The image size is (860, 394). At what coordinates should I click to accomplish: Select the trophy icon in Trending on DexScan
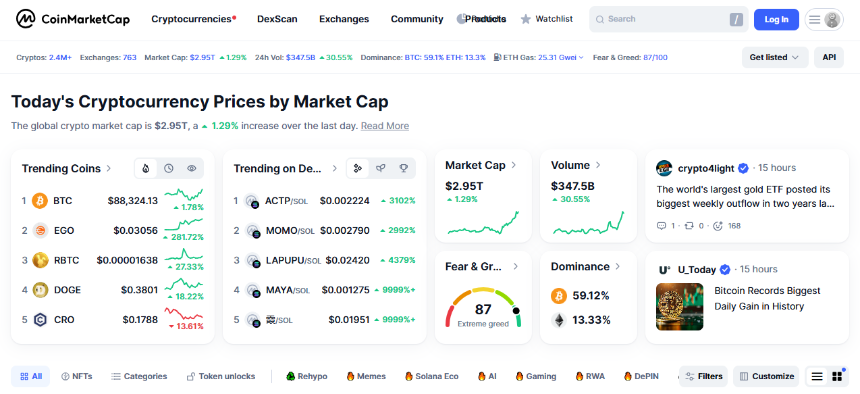tap(404, 168)
